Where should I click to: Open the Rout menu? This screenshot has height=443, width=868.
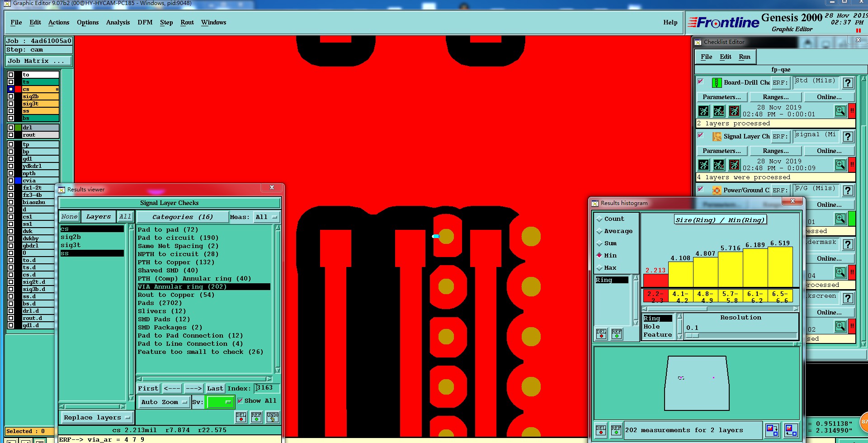(187, 22)
